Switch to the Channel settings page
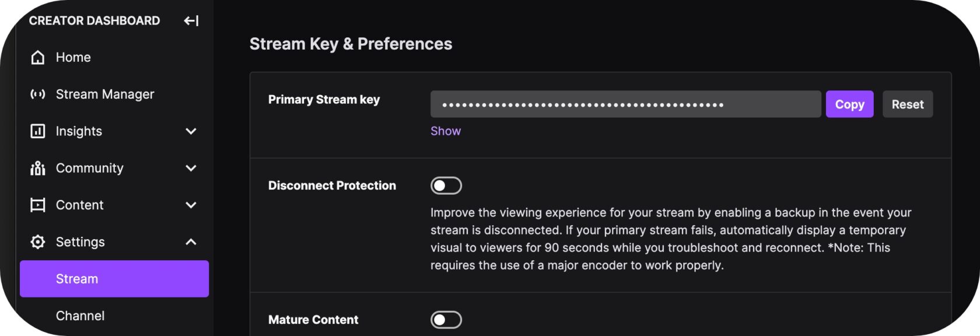 point(80,316)
